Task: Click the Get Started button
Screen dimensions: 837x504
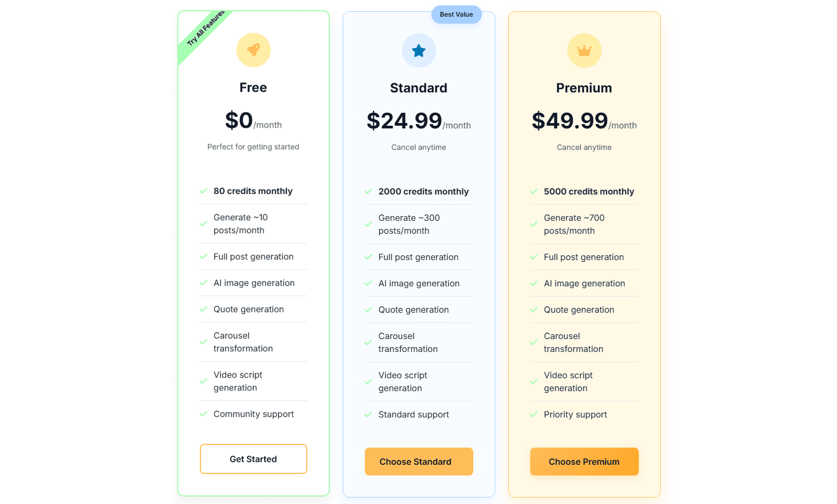Action: [254, 459]
